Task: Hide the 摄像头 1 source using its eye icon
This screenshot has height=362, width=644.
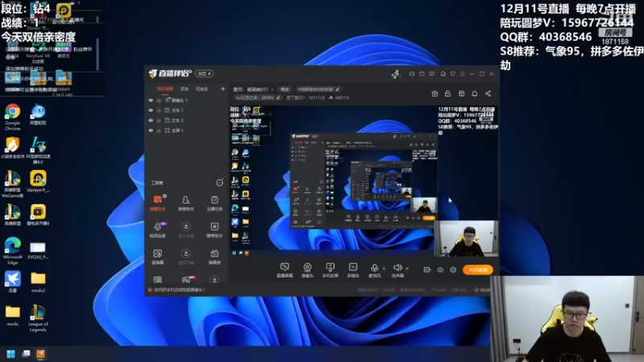Action: tap(151, 100)
